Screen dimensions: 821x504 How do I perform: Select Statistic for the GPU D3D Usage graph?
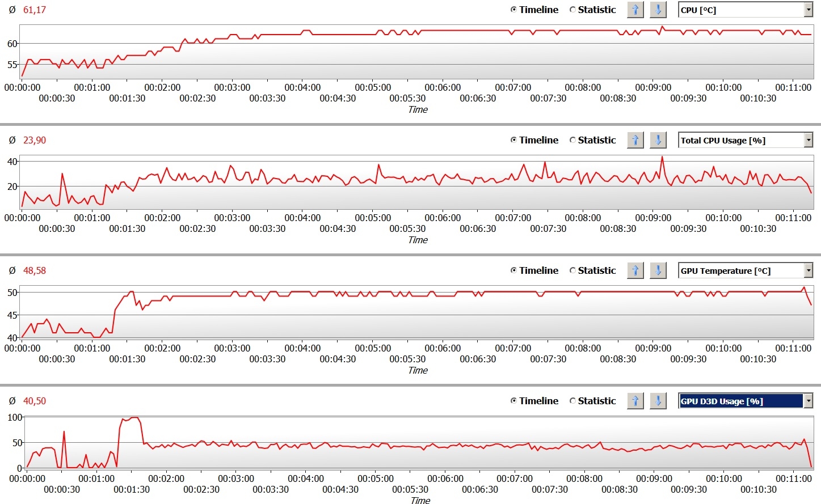[x=593, y=401]
